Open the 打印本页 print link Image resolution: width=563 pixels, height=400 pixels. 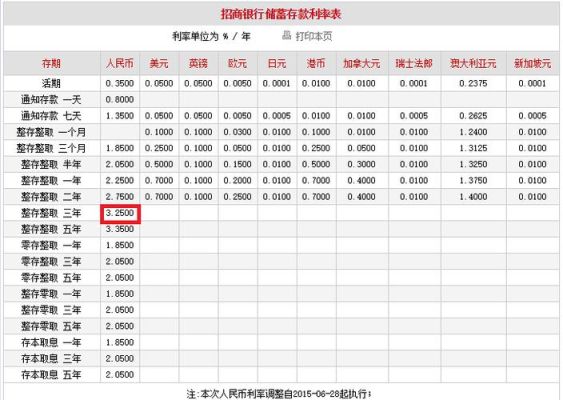313,36
